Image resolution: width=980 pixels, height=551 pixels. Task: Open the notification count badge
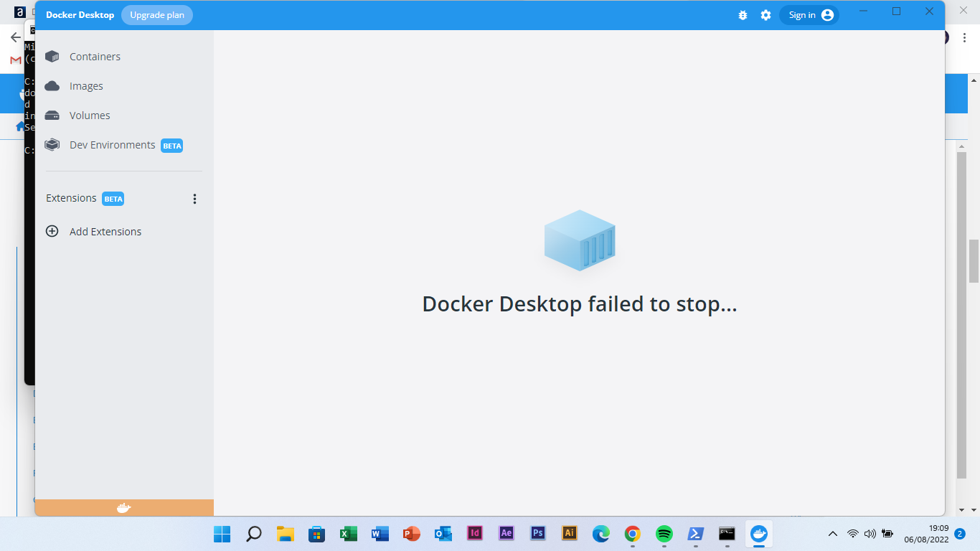point(960,534)
